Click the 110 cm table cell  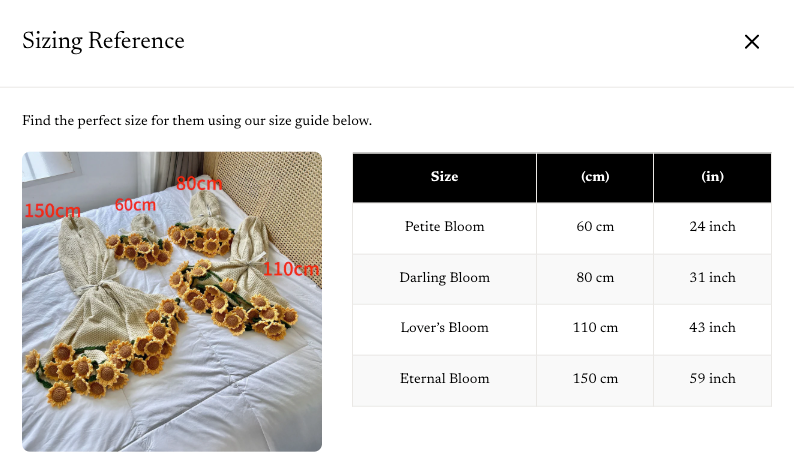[595, 328]
